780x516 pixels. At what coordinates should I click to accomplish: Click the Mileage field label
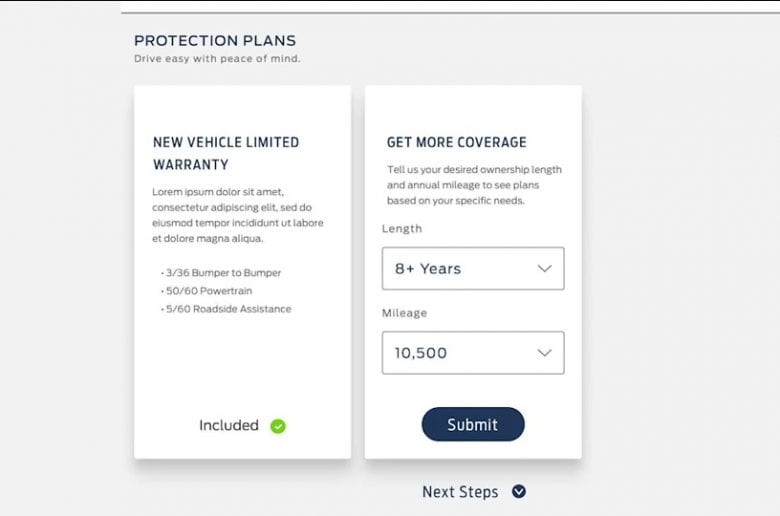tap(404, 313)
